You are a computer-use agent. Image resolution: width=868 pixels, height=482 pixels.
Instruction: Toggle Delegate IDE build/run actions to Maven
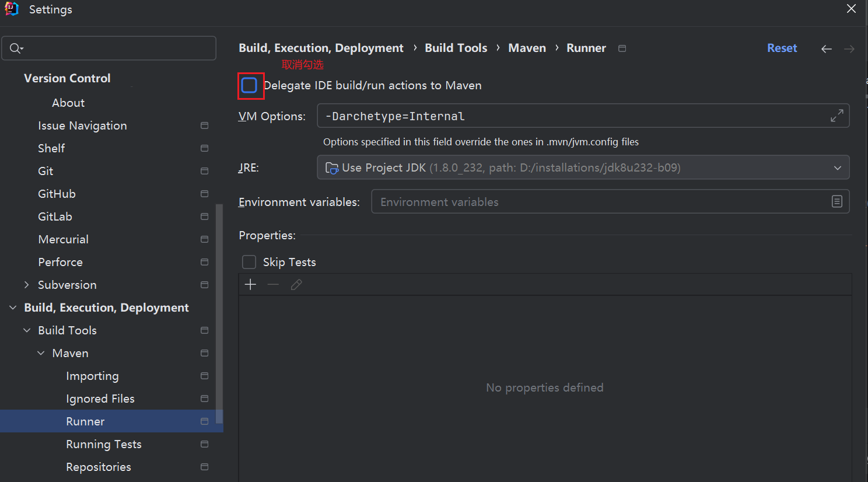(249, 85)
